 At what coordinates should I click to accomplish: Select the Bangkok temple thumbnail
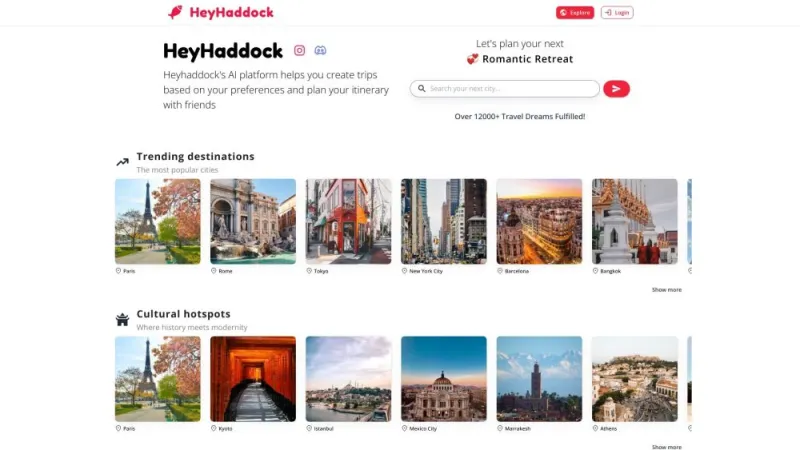pos(635,221)
